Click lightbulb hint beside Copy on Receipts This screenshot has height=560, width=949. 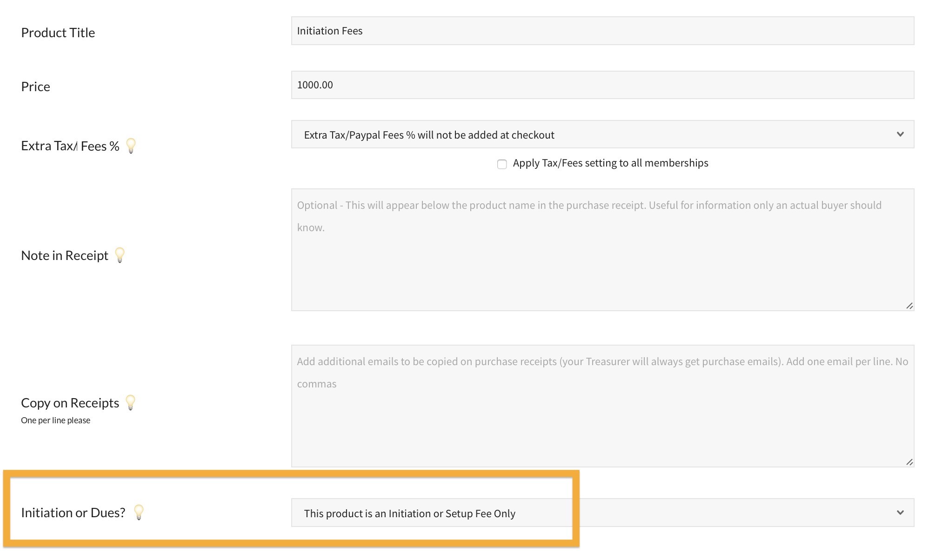pos(131,402)
